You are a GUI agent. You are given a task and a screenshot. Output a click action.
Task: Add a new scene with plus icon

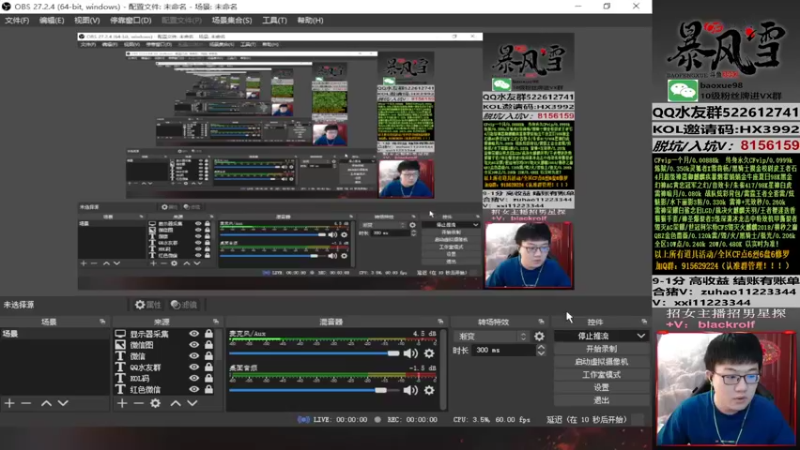[x=10, y=404]
